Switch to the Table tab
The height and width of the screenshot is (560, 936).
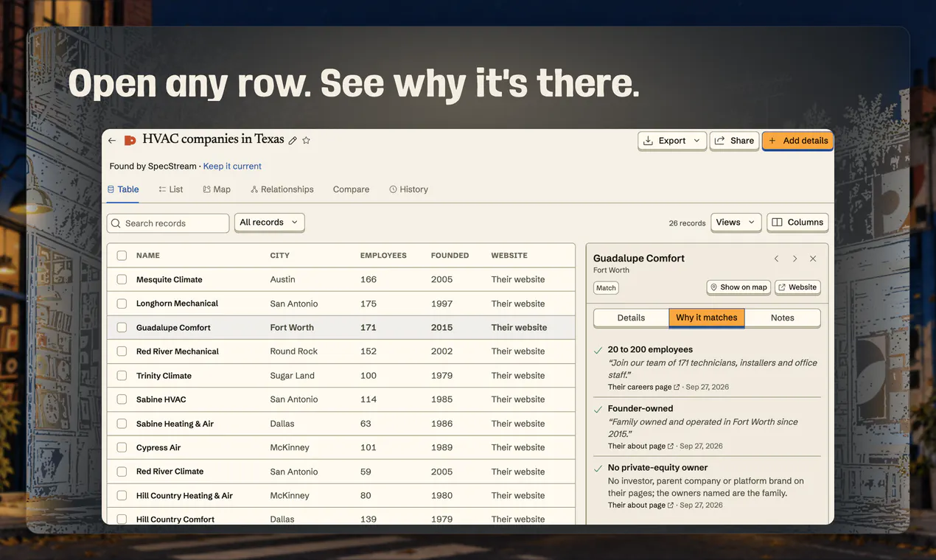(123, 189)
